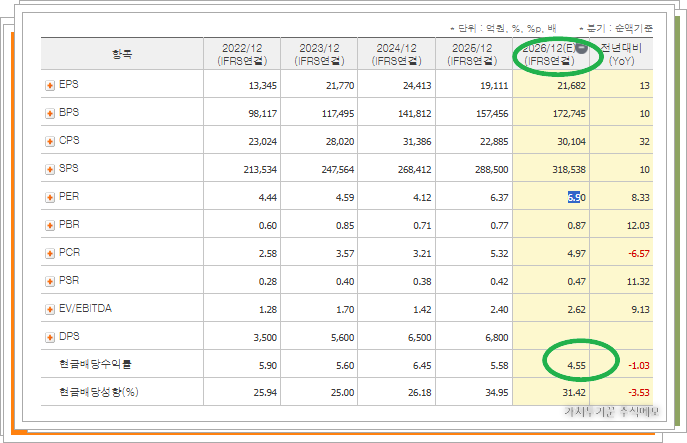Click the EPS 2022/12 value 13,345
687x443 pixels.
[x=263, y=85]
